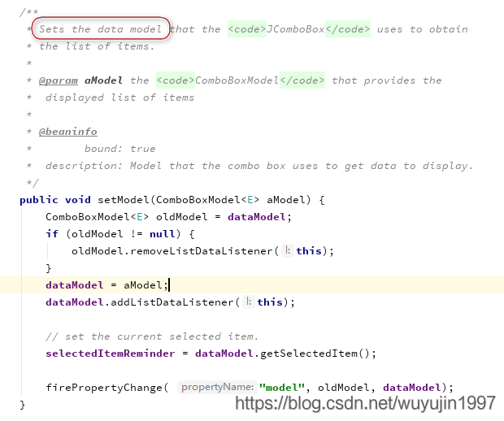Click ComboBoxModel inside the @param comment line
504x421 pixels.
[237, 80]
